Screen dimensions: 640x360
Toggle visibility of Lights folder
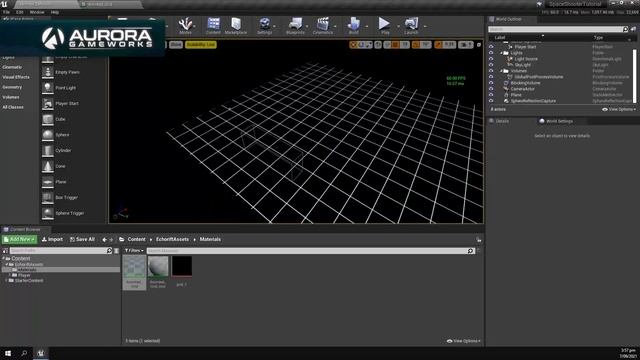(x=491, y=53)
